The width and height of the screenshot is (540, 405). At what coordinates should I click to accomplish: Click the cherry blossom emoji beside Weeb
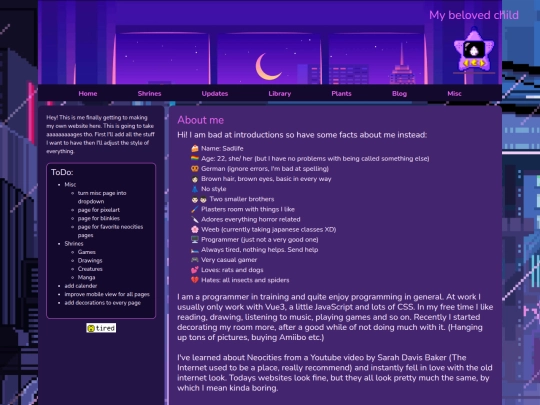(x=195, y=229)
